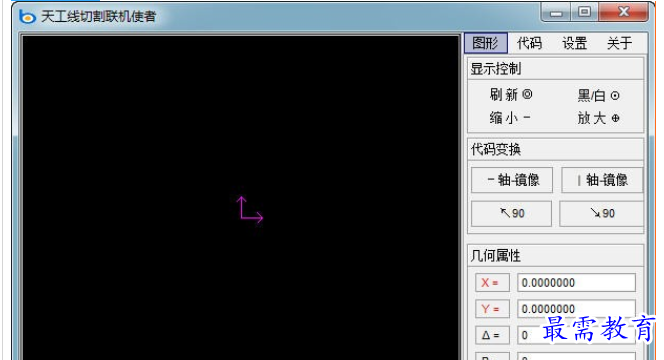The height and width of the screenshot is (360, 664).
Task: Open the 设置 tab
Action: click(575, 43)
